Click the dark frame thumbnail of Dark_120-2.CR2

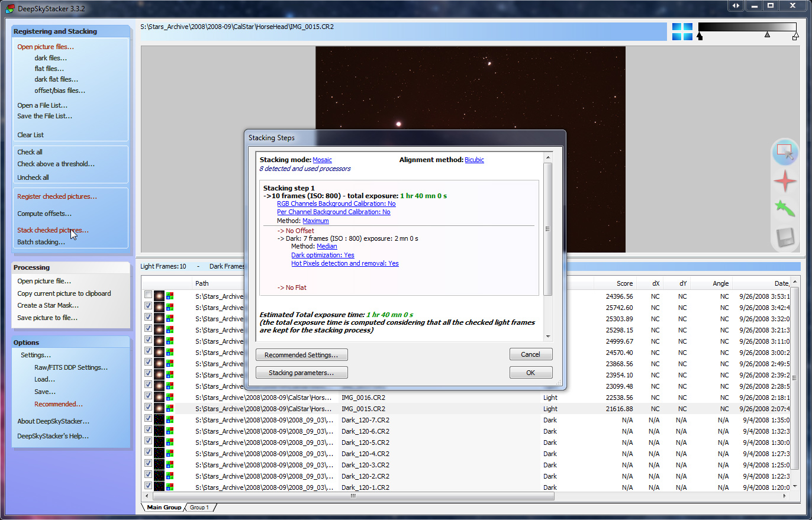pyautogui.click(x=159, y=476)
